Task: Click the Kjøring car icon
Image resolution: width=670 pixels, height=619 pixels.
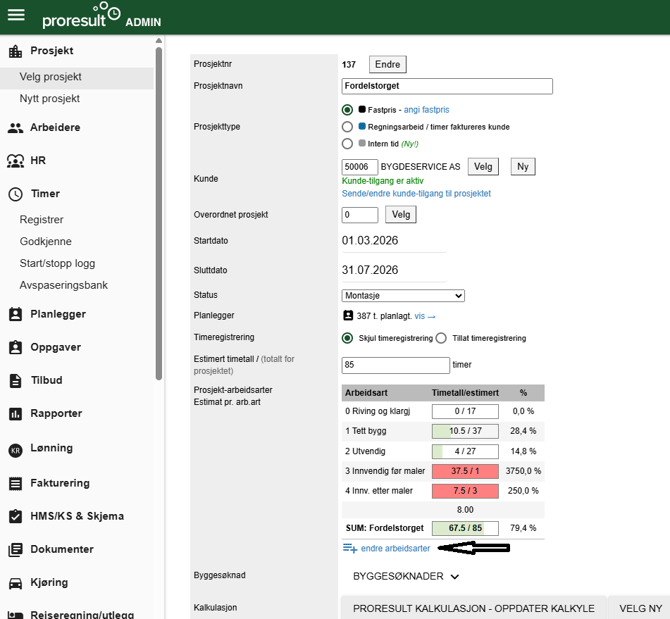Action: click(x=15, y=583)
